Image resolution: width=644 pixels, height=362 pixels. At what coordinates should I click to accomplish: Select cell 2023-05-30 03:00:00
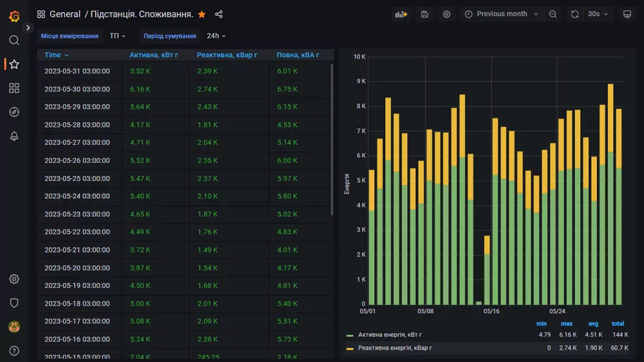click(77, 89)
